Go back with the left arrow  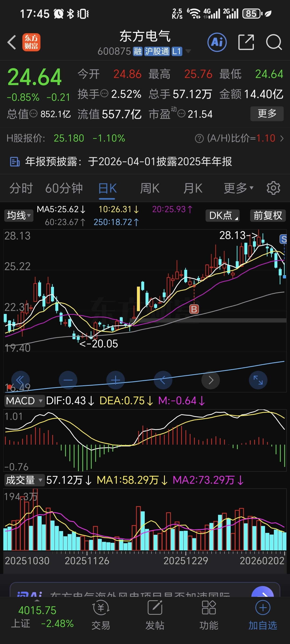pyautogui.click(x=12, y=42)
